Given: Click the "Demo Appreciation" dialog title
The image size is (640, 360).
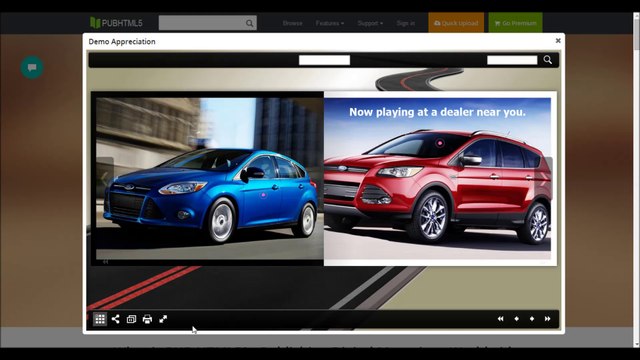Looking at the screenshot, I should pyautogui.click(x=122, y=41).
